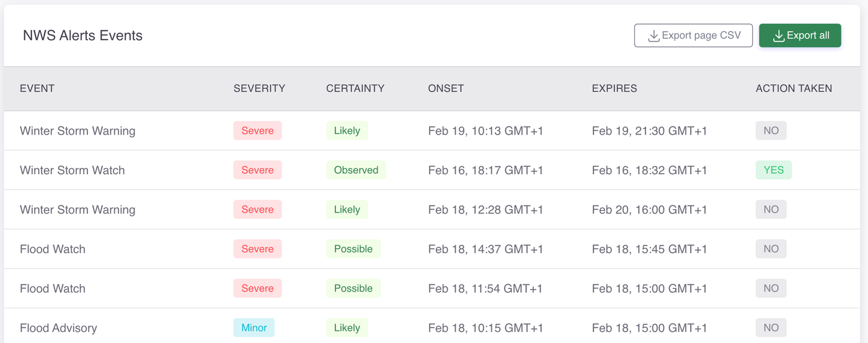Click the Export page CSV button
The image size is (868, 343).
693,36
